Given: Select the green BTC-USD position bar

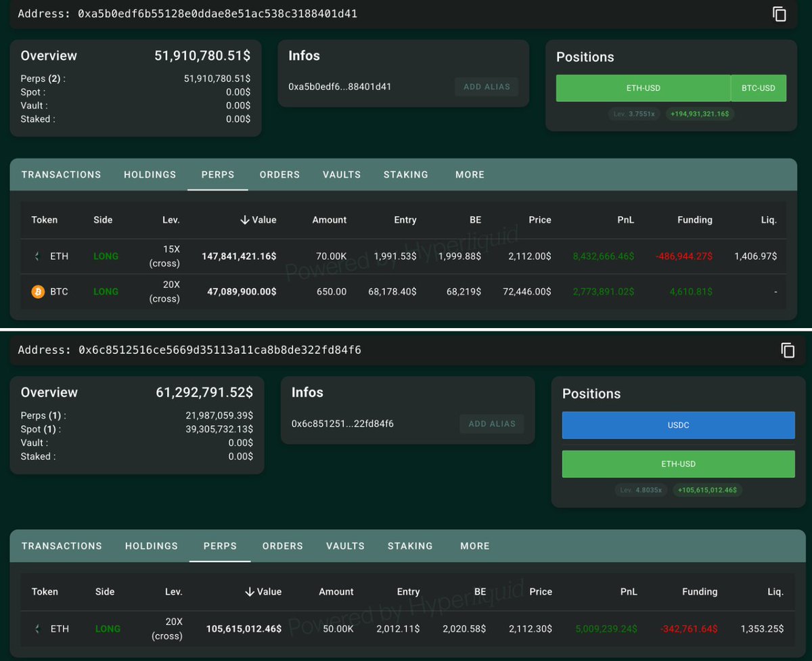Looking at the screenshot, I should click(x=758, y=88).
